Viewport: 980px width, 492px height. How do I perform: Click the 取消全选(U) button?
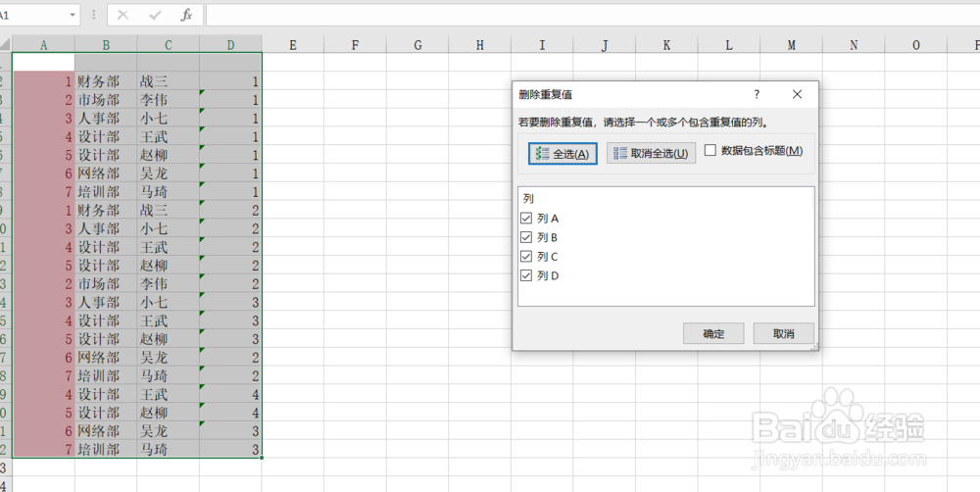[x=652, y=154]
